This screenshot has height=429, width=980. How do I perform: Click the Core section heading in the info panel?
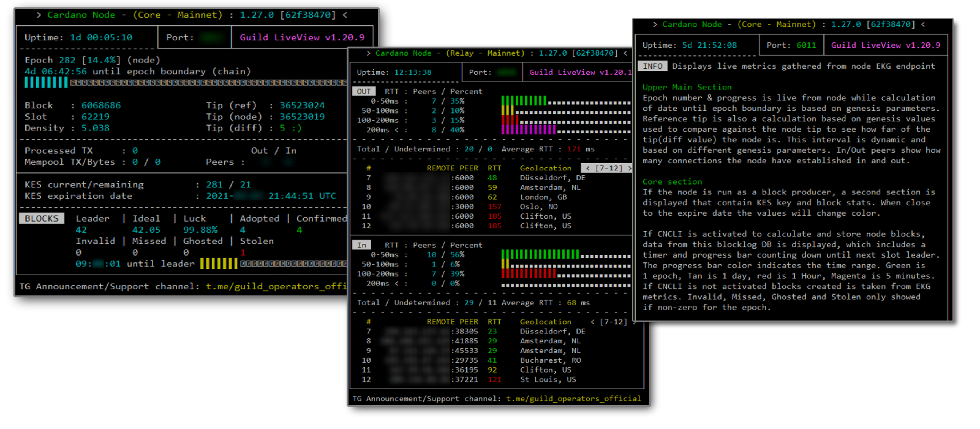(672, 182)
